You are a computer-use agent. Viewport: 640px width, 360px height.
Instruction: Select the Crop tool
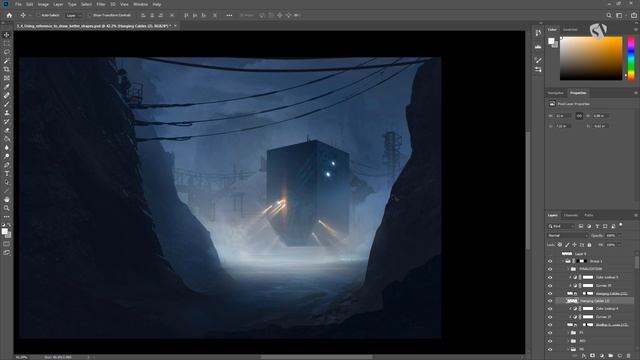pyautogui.click(x=7, y=69)
